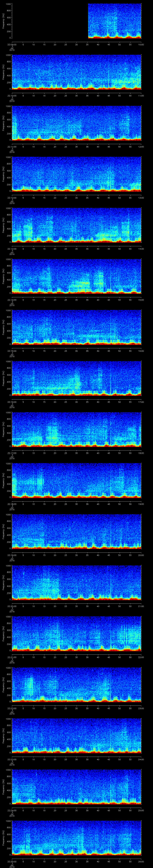Click the 10:00 end label of first spectrogram

tap(141, 44)
